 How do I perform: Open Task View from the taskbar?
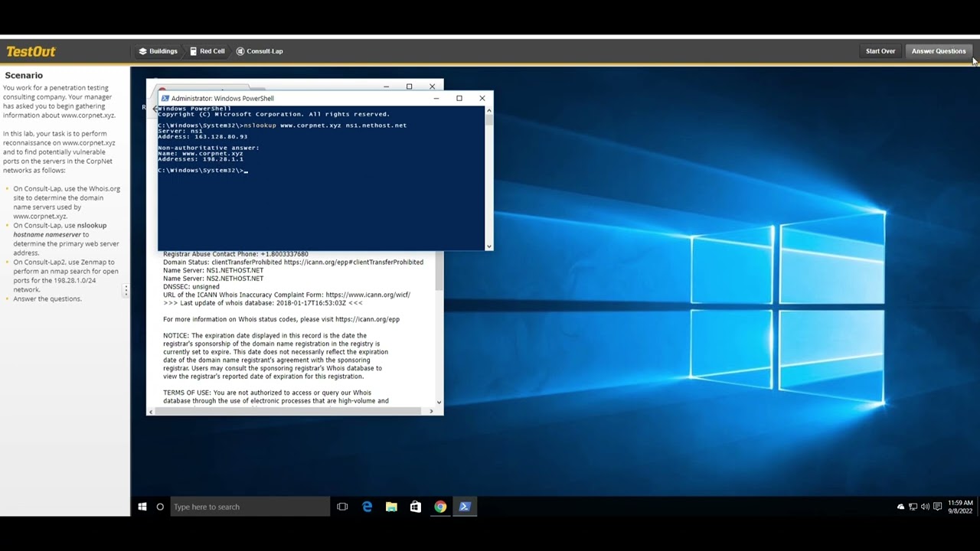[342, 507]
